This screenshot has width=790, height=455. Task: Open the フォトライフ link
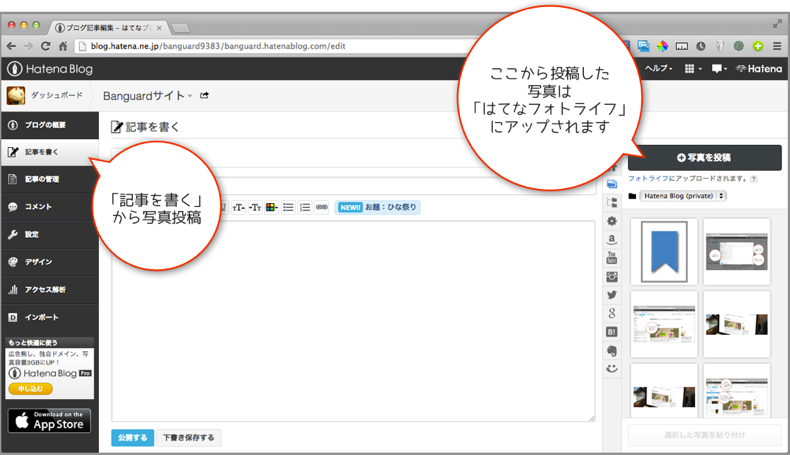tap(648, 178)
